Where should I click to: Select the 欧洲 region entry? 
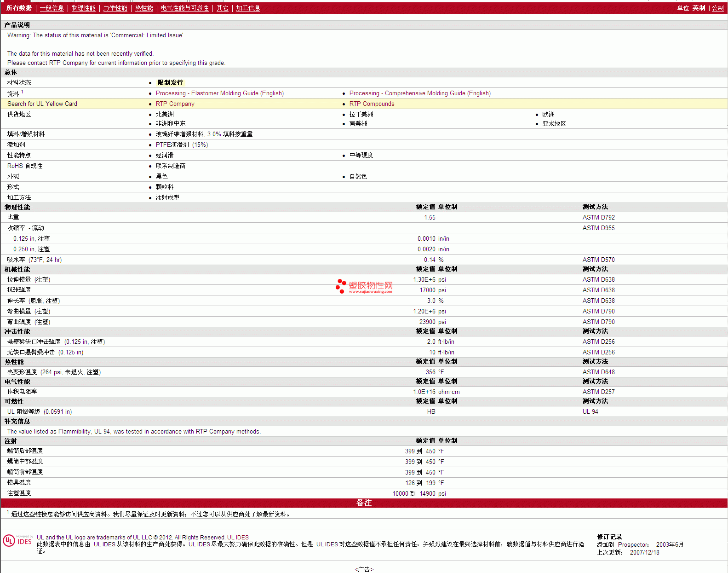pyautogui.click(x=548, y=114)
